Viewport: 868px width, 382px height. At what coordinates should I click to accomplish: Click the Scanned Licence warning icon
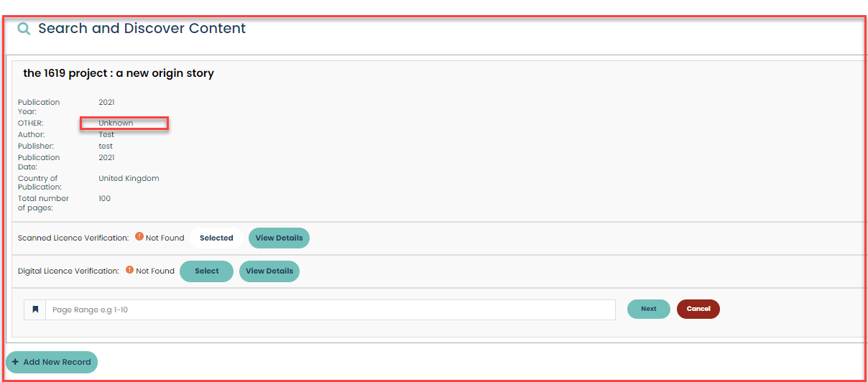point(139,237)
